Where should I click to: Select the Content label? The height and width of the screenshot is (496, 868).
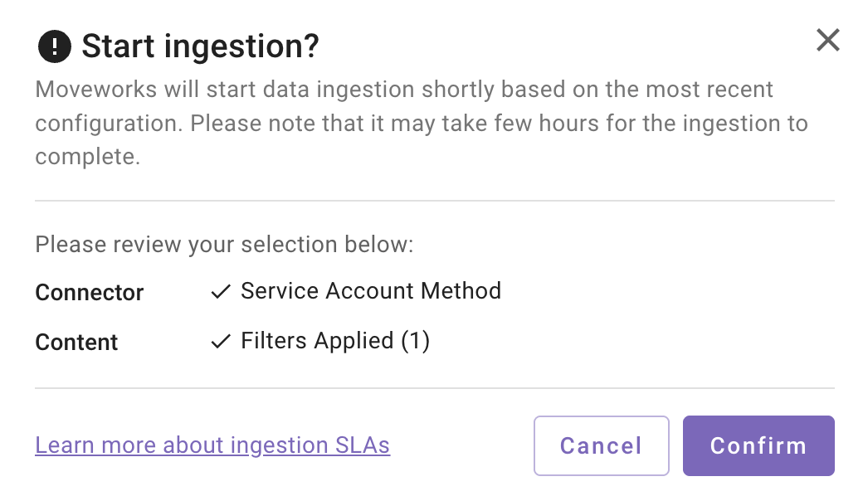pyautogui.click(x=77, y=343)
